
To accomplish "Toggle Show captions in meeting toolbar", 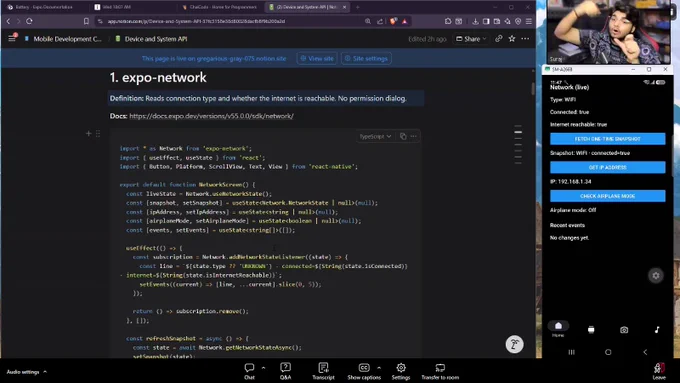I will click(x=364, y=371).
